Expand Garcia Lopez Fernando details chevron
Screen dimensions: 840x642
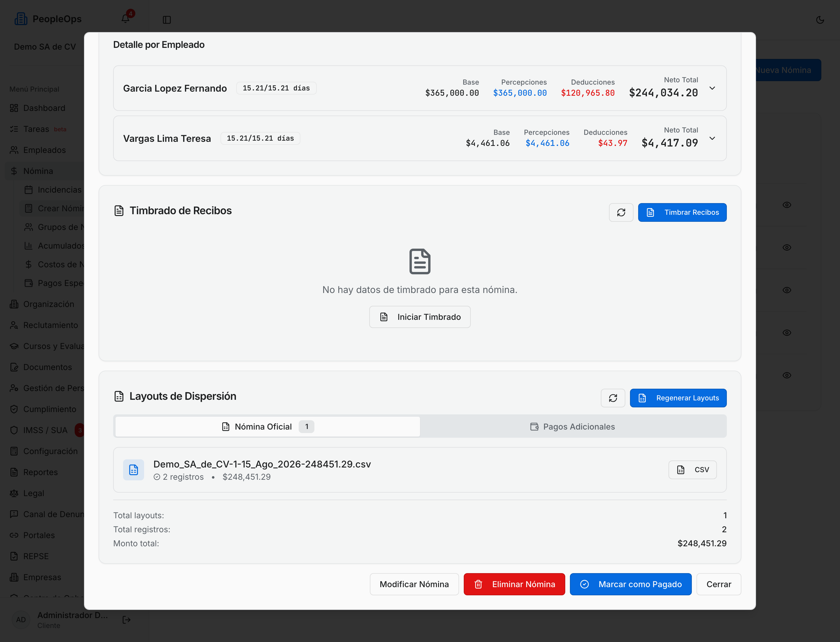point(712,88)
